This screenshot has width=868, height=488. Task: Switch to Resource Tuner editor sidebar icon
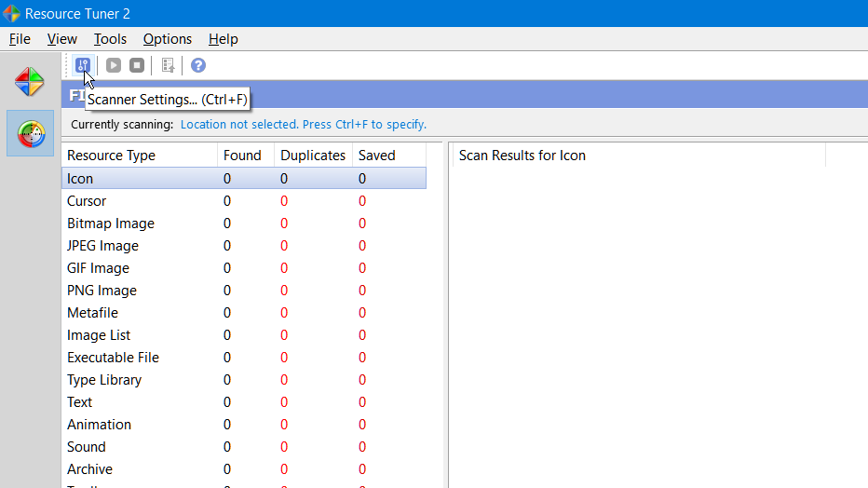[30, 82]
